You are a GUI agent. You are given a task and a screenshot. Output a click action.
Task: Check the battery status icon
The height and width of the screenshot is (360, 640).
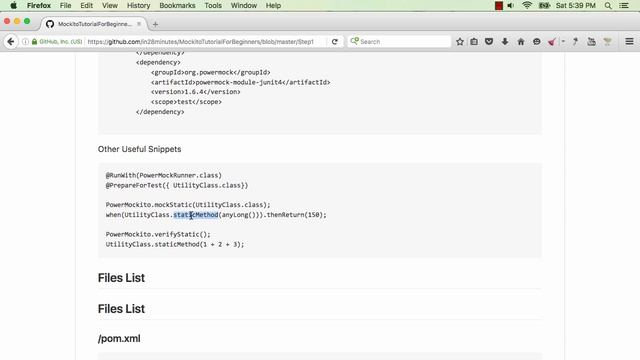[544, 5]
